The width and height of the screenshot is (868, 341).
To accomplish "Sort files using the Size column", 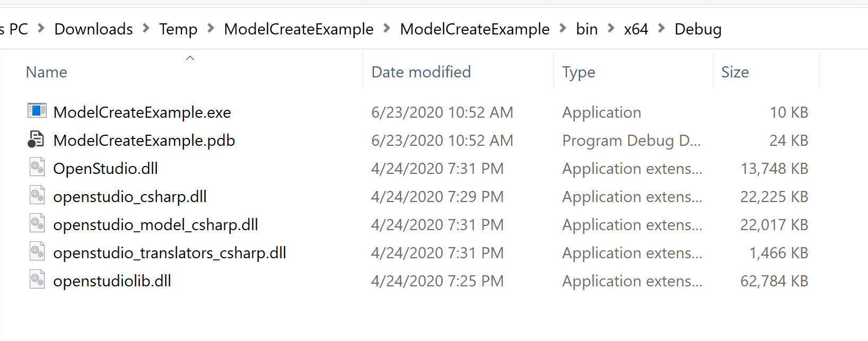I will [735, 72].
